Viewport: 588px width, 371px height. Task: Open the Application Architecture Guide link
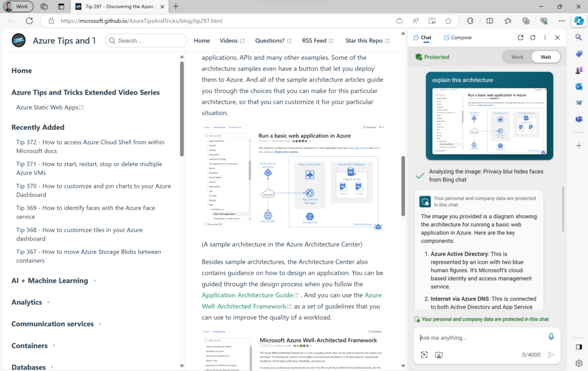(247, 295)
